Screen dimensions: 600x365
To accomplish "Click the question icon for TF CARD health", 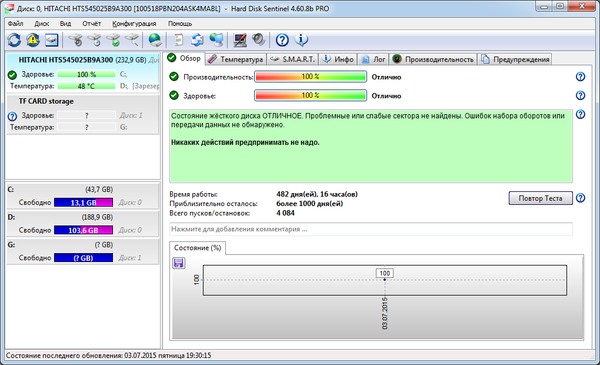I will 12,116.
